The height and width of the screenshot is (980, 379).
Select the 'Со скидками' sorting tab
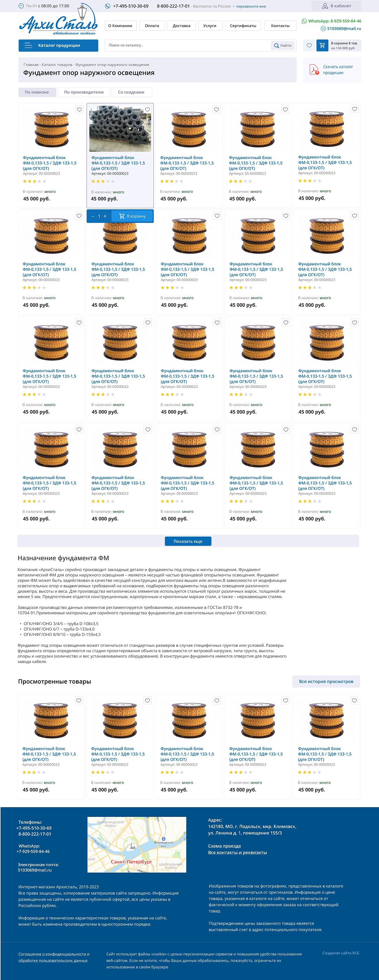131,93
